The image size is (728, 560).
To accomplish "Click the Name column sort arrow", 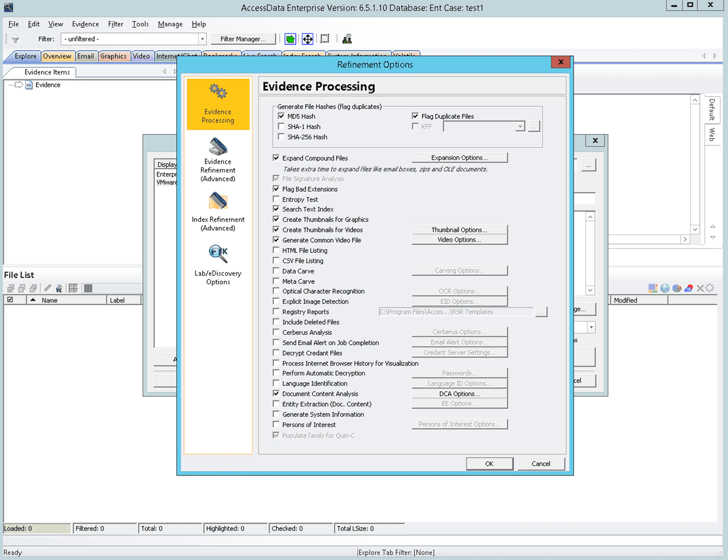I will click(x=33, y=300).
